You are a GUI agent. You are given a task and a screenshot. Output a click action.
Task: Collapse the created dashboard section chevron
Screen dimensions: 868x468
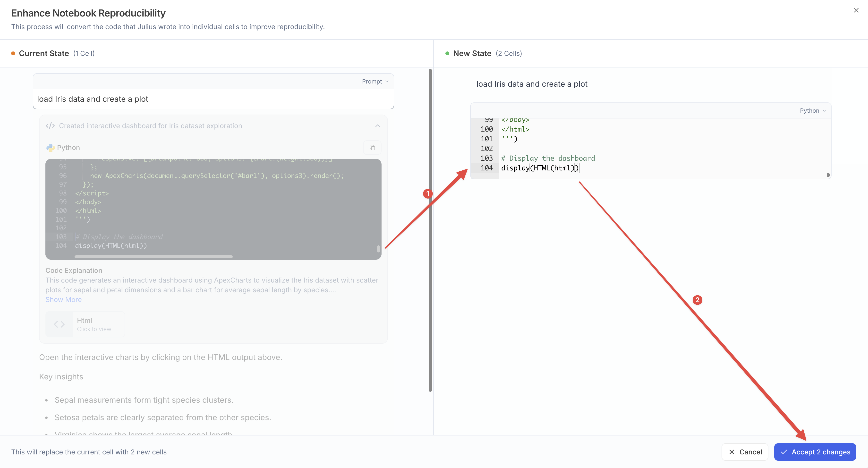377,126
